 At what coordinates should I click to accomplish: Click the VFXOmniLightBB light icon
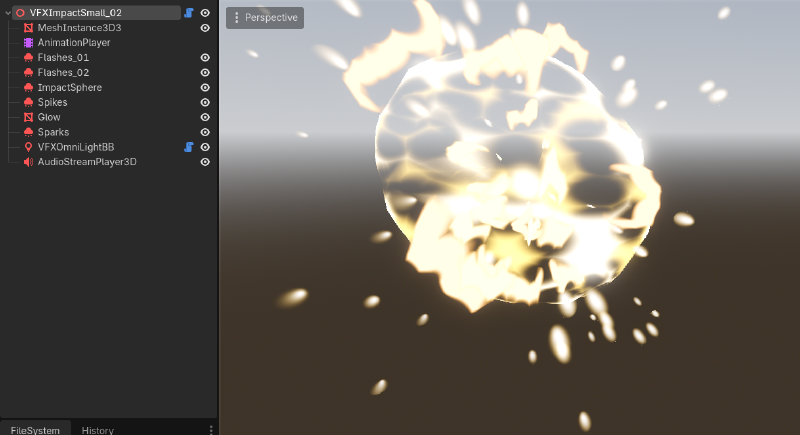29,147
